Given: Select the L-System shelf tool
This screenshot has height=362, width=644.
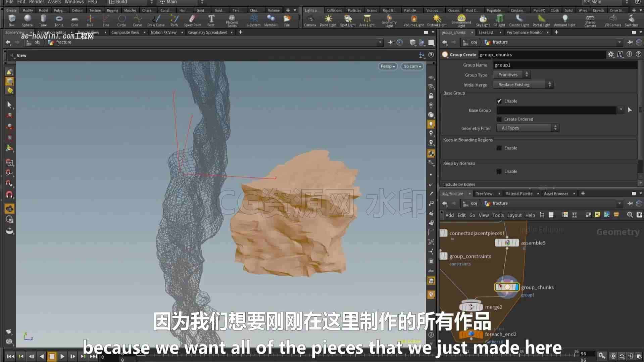Looking at the screenshot, I should pyautogui.click(x=253, y=20).
